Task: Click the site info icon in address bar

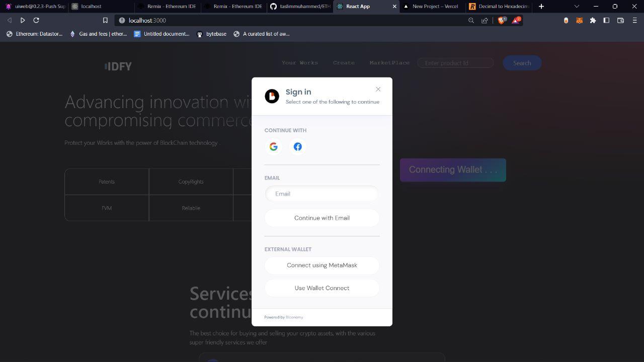Action: coord(122,20)
